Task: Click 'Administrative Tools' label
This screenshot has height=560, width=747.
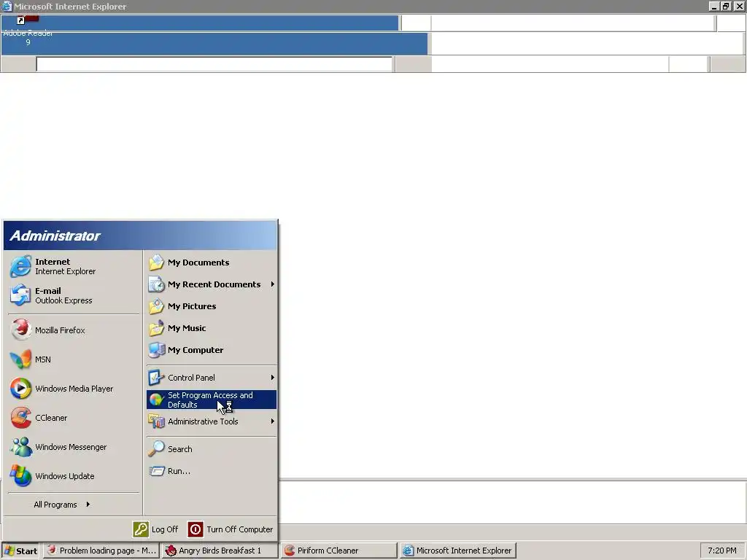Action: [203, 421]
